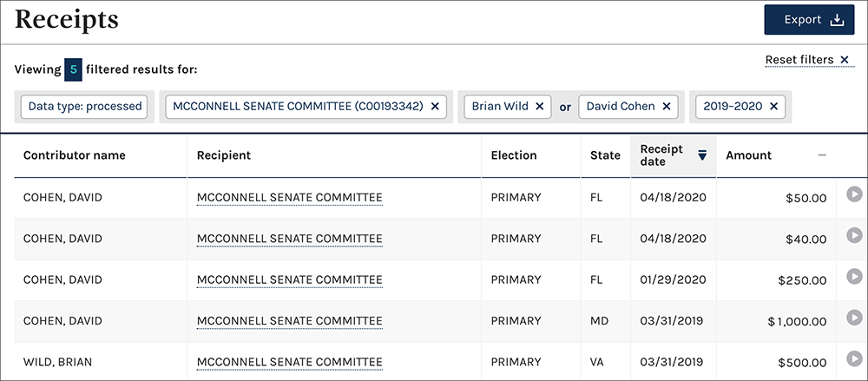Expand details for the $1,000.00 receipt
Image resolution: width=868 pixels, height=381 pixels.
[854, 319]
